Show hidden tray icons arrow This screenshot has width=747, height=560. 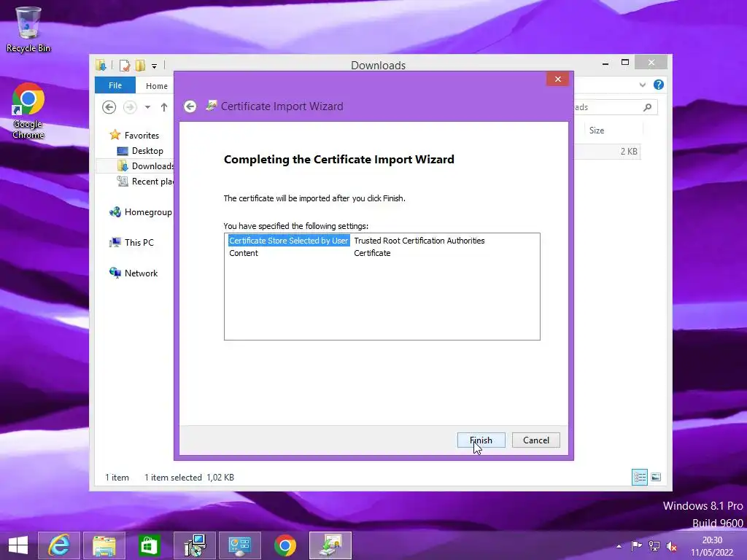pyautogui.click(x=619, y=546)
